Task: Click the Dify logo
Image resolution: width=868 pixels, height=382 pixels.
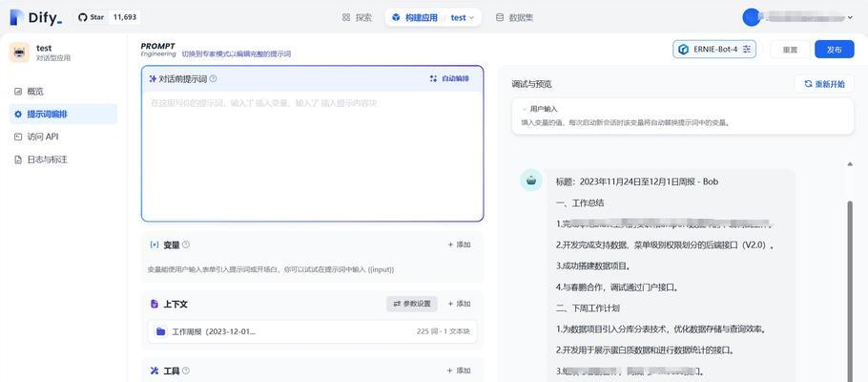Action: pos(35,18)
